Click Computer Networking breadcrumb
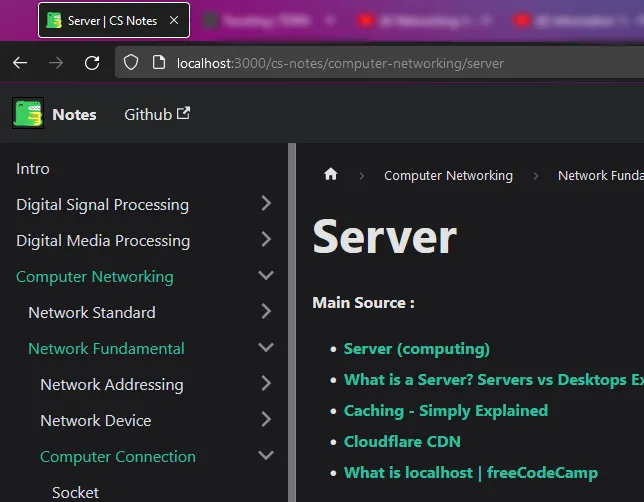Image resolution: width=644 pixels, height=502 pixels. 448,175
